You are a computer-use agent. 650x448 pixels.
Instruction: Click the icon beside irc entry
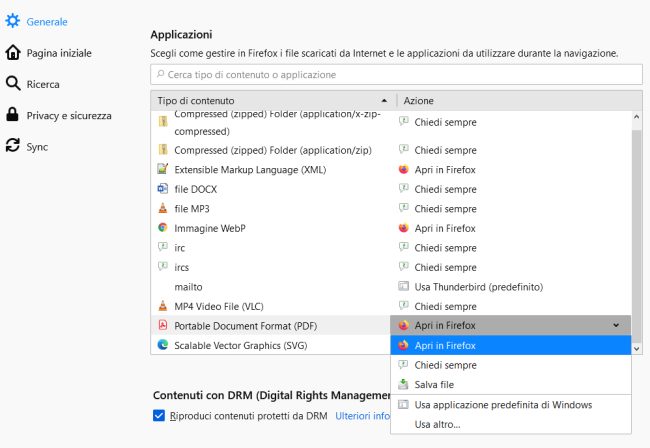162,247
